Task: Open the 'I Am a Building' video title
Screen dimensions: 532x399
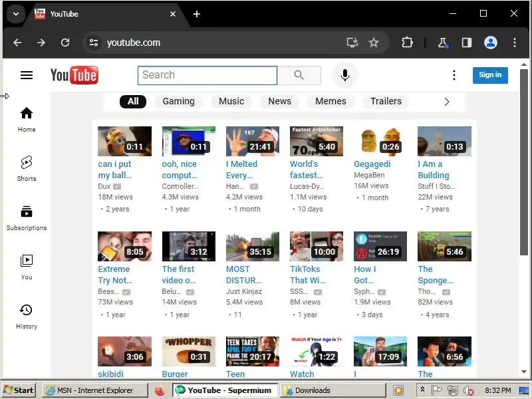Action: click(434, 170)
